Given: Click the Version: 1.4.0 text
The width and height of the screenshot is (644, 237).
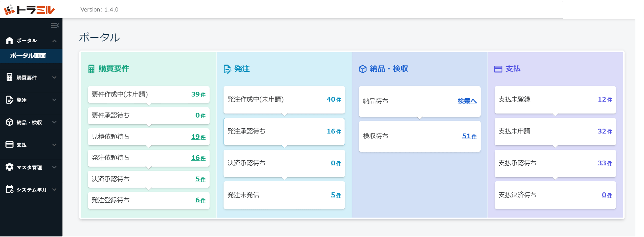Looking at the screenshot, I should tap(99, 10).
